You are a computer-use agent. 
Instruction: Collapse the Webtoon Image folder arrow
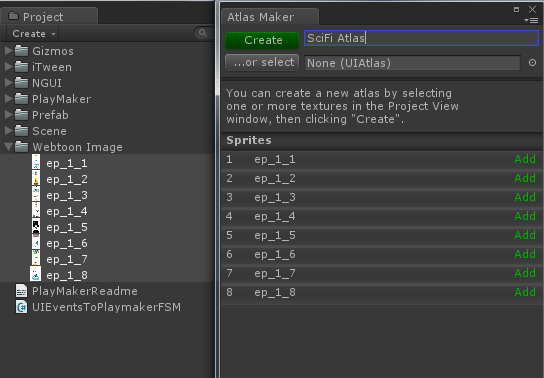(9, 147)
